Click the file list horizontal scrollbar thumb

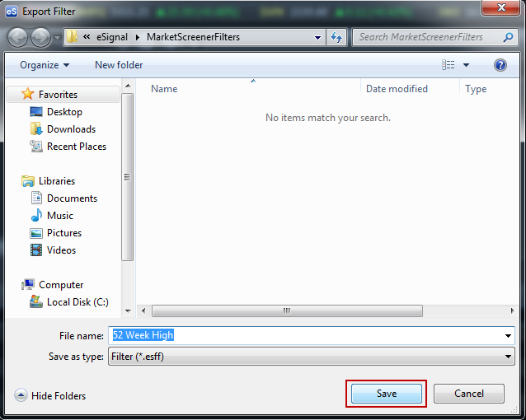click(x=287, y=310)
